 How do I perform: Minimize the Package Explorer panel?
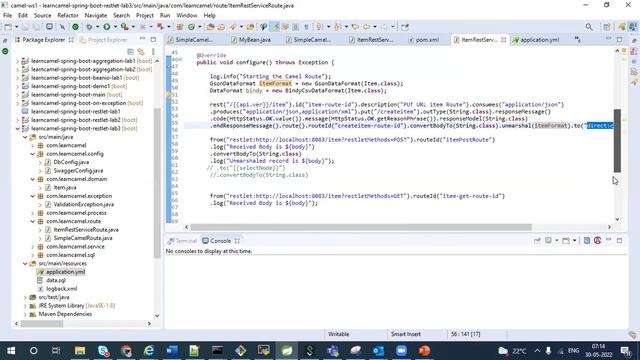(142, 39)
